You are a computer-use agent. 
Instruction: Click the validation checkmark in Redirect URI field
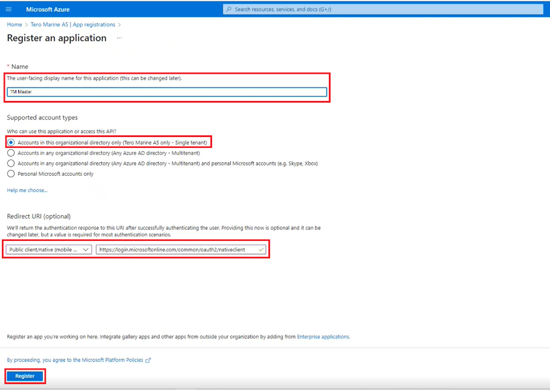click(261, 249)
